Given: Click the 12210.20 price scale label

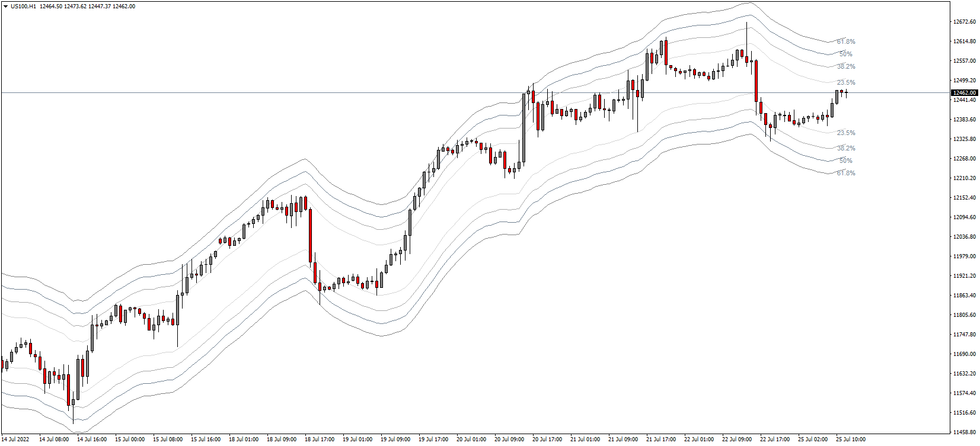Looking at the screenshot, I should (x=965, y=178).
